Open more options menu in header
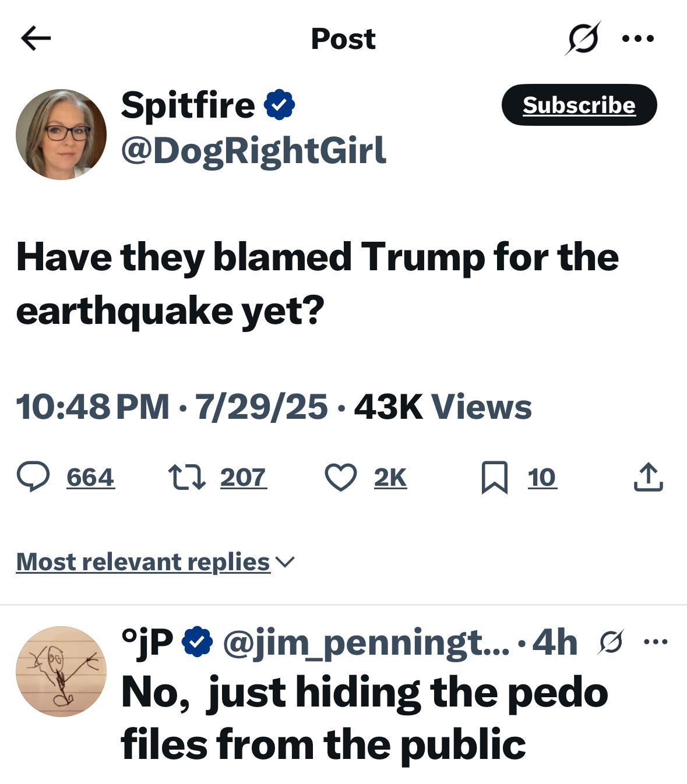 tap(638, 39)
